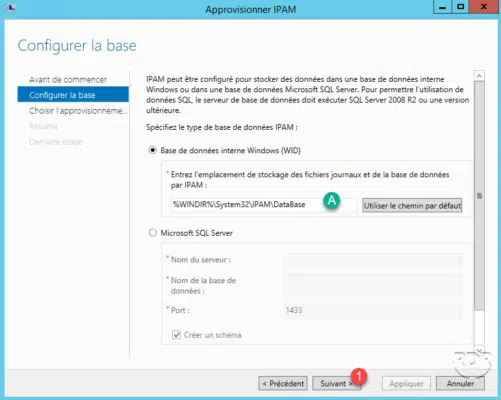The image size is (501, 400).
Task: Click Utiliser le chemin par défaut button
Action: 412,206
